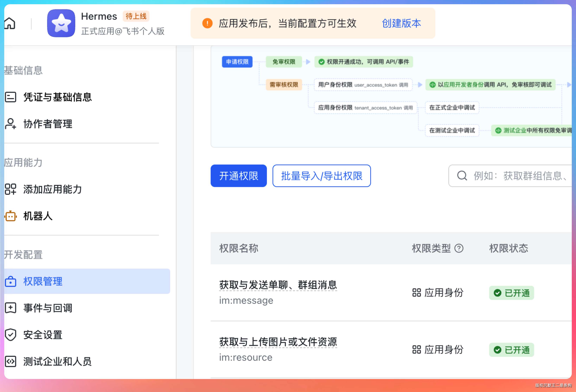Click the question mark next to 权限类型

459,248
